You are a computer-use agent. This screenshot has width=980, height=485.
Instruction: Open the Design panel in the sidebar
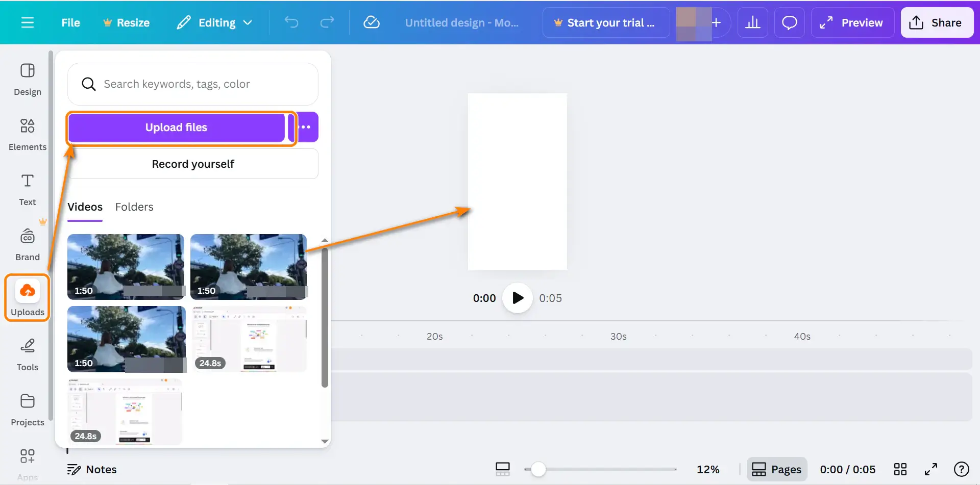click(x=27, y=79)
